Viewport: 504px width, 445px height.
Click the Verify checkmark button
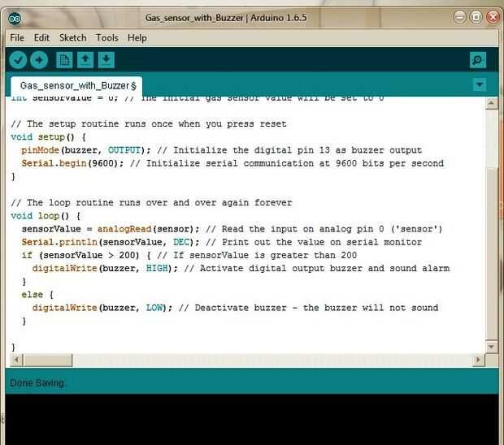(18, 60)
